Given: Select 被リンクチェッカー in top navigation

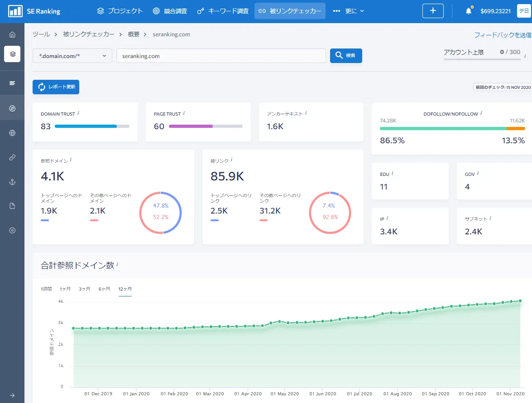Looking at the screenshot, I should [x=290, y=11].
